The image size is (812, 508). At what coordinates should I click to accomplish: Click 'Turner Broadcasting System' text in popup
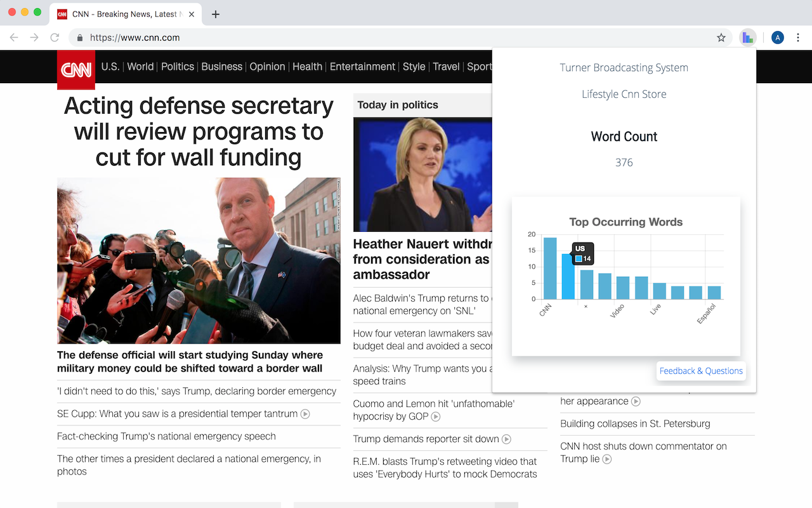point(624,68)
